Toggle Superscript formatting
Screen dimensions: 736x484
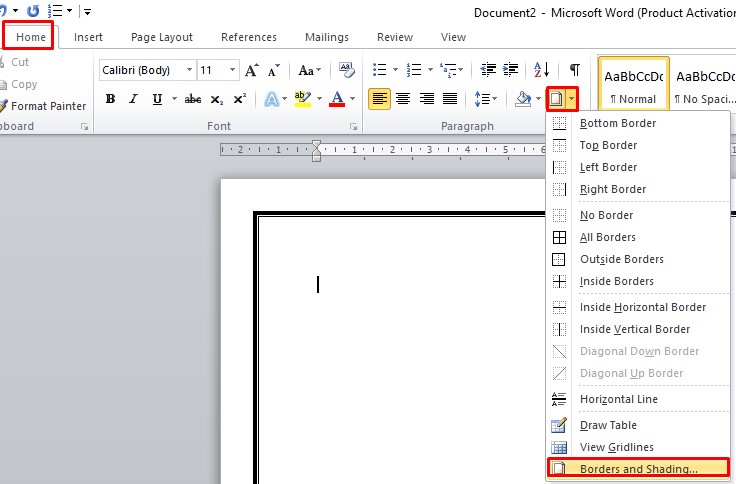point(240,99)
